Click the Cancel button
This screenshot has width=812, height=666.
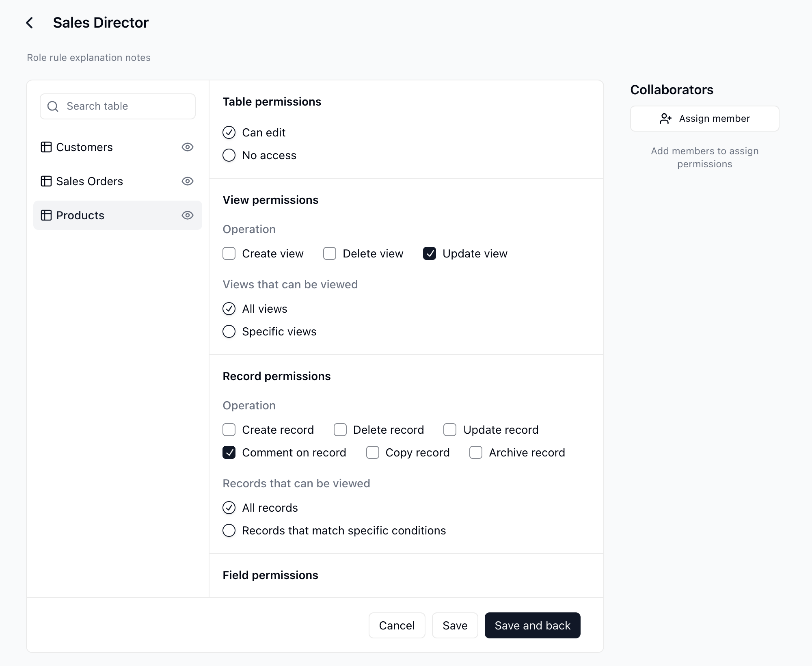(x=397, y=625)
